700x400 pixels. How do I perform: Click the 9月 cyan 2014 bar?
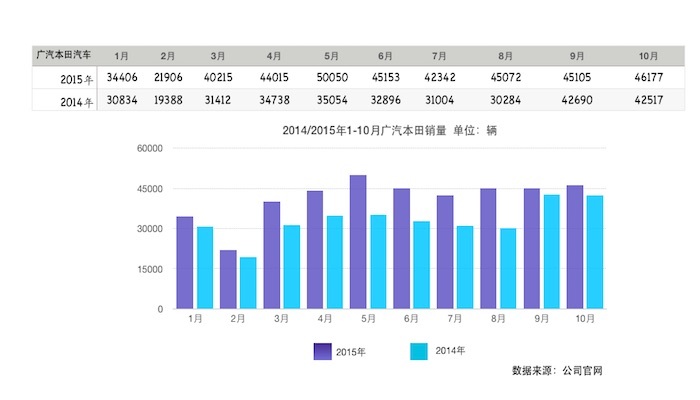(x=551, y=252)
